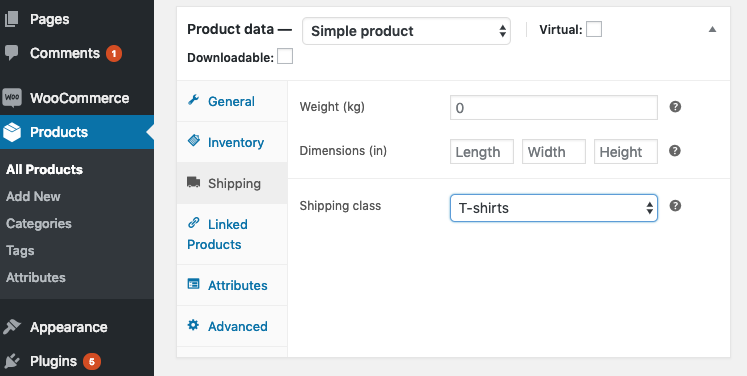Collapse the Product data panel arrow
The image size is (747, 376).
coord(712,30)
